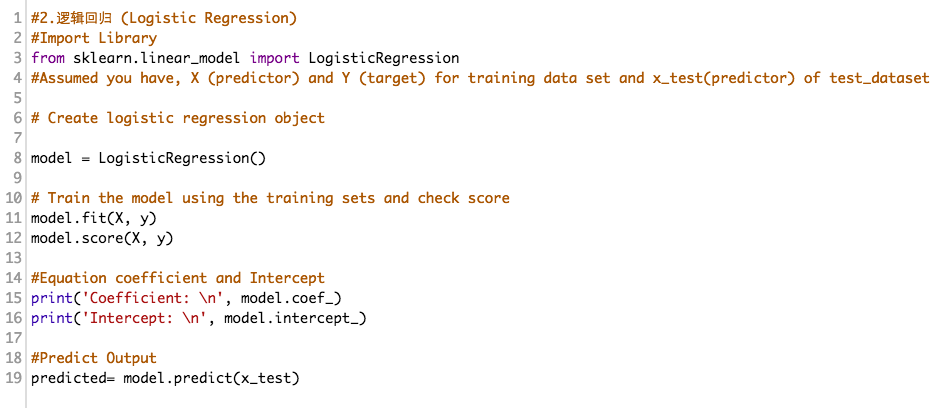Click the 'import' keyword on line 3
The height and width of the screenshot is (408, 952).
point(274,58)
